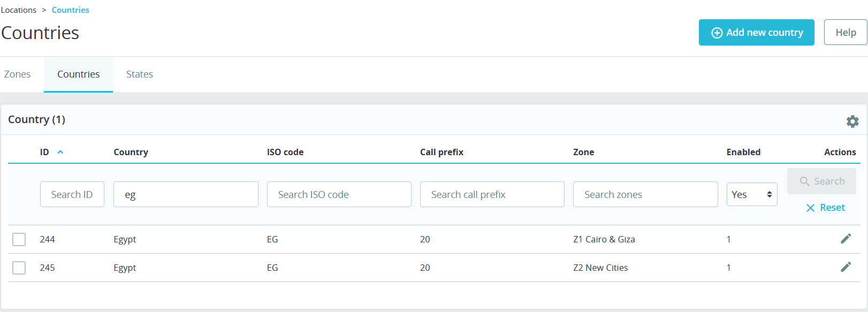Click the plus icon on Add new country
Viewport: 868px width, 312px height.
pos(717,33)
